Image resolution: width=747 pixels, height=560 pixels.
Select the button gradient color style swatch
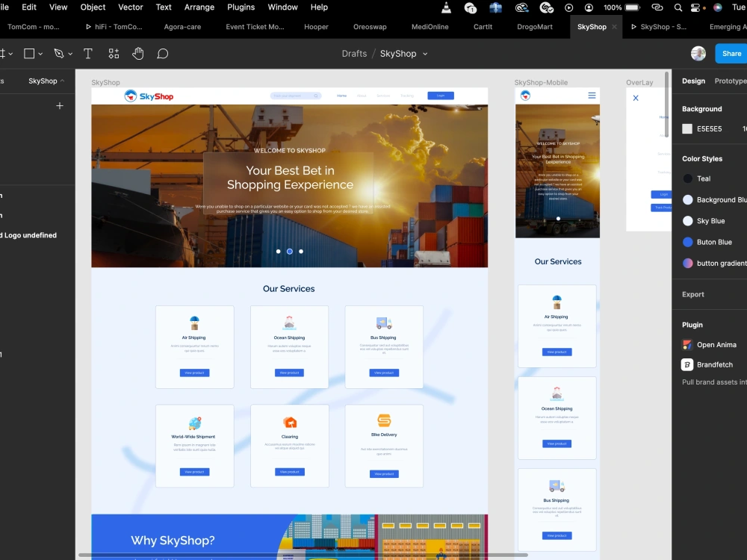tap(687, 263)
